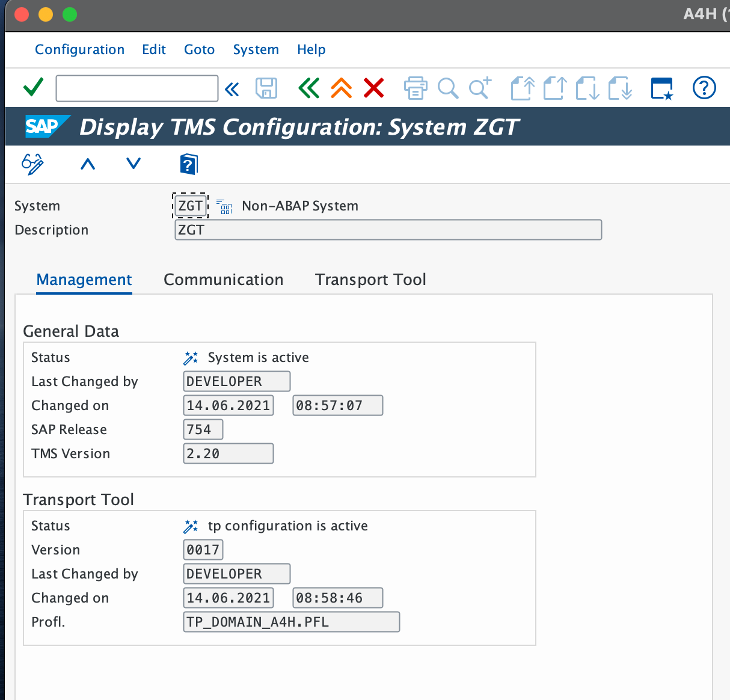Select the Management tab
This screenshot has height=700, width=730.
tap(84, 280)
